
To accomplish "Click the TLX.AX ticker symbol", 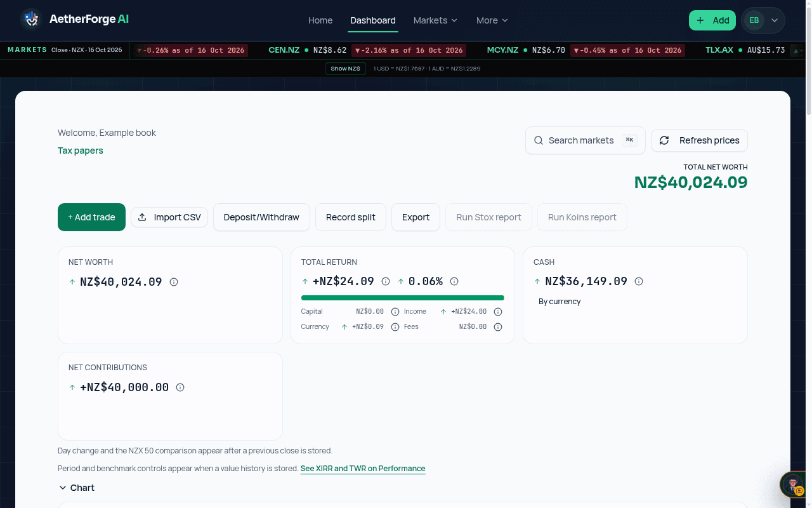I will [719, 50].
